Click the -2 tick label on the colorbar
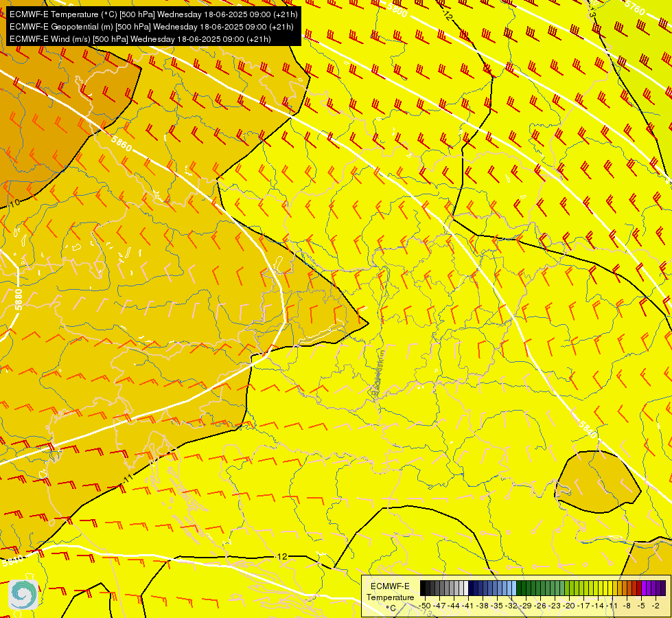The height and width of the screenshot is (618, 672). 656,606
